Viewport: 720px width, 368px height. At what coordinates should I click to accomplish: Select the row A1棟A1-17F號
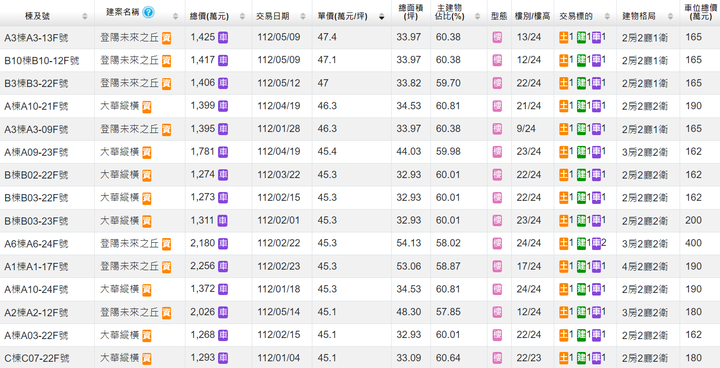coord(360,266)
